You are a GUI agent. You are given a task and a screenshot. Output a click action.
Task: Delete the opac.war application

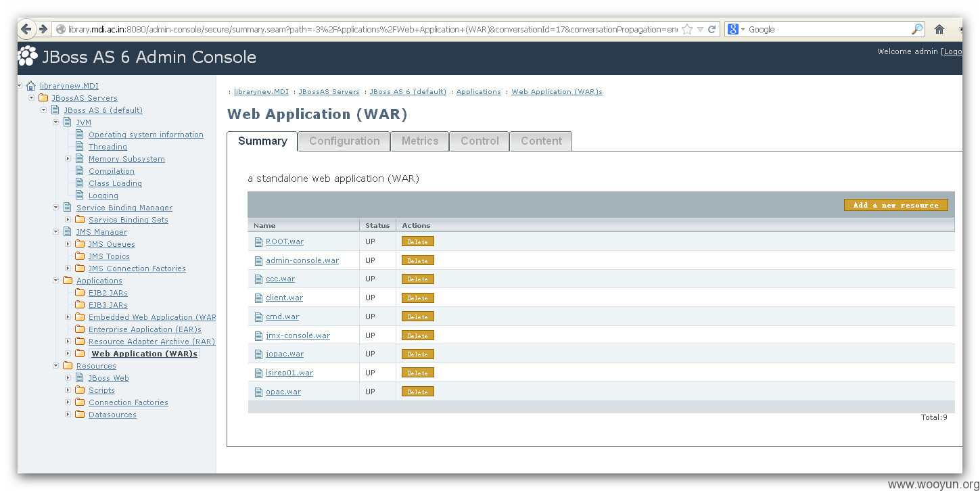coord(418,392)
